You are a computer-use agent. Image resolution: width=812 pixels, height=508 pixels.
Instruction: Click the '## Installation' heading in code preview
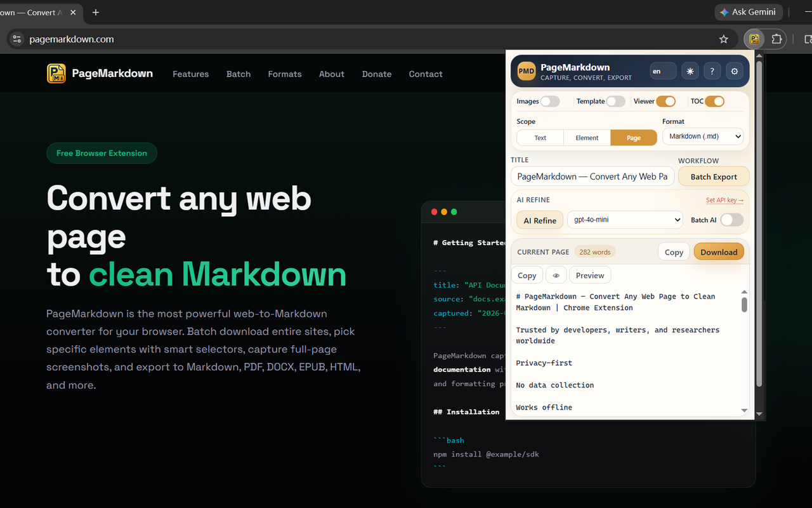point(466,411)
